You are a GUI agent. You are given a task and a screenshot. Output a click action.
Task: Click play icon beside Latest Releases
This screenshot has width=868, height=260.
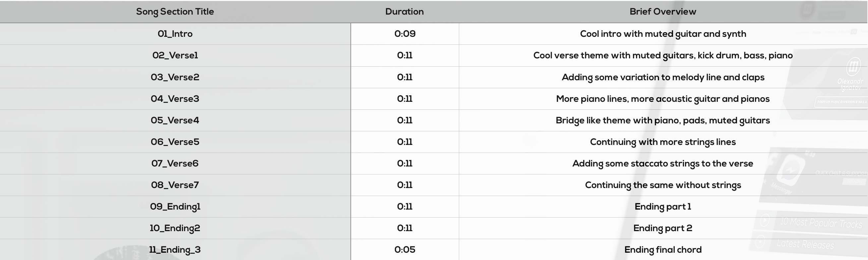pos(760,241)
